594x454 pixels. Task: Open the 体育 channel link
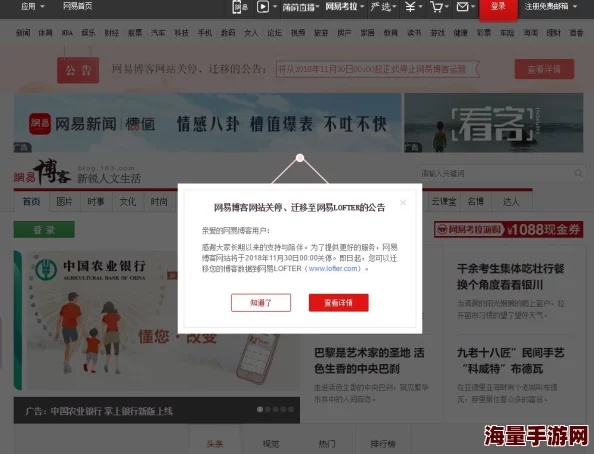point(45,33)
